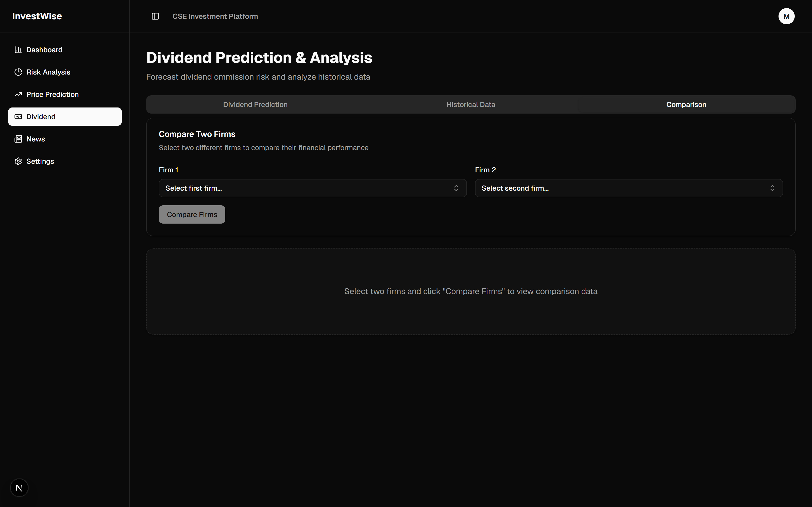812x507 pixels.
Task: Open the user avatar M menu
Action: 786,16
